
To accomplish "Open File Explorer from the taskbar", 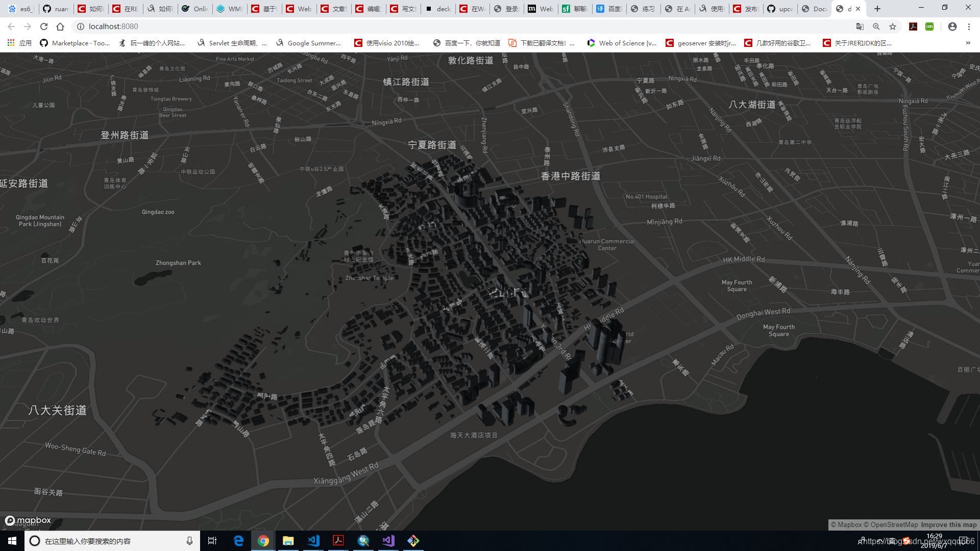I will [288, 540].
